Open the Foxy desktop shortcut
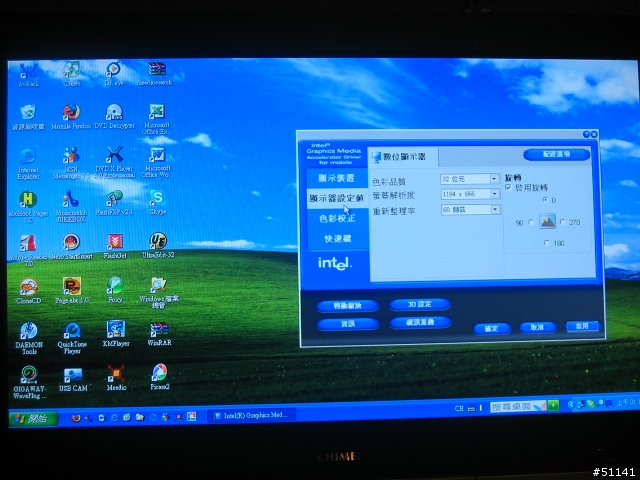640x480 pixels. coord(115,290)
